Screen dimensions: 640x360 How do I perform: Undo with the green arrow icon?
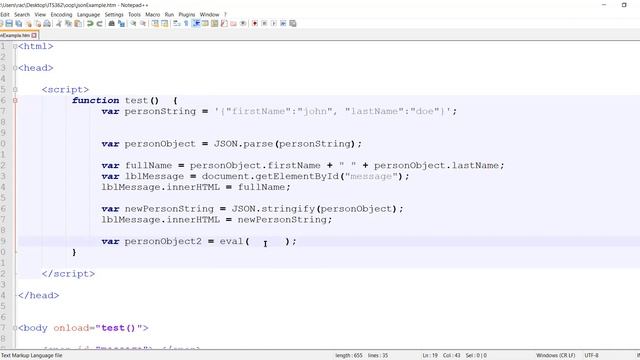coord(90,24)
